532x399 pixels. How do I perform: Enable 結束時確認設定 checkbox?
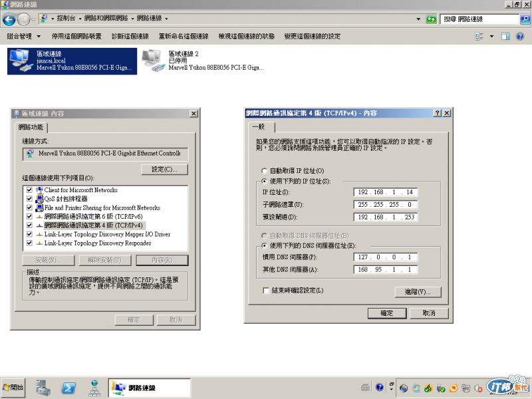(x=266, y=291)
